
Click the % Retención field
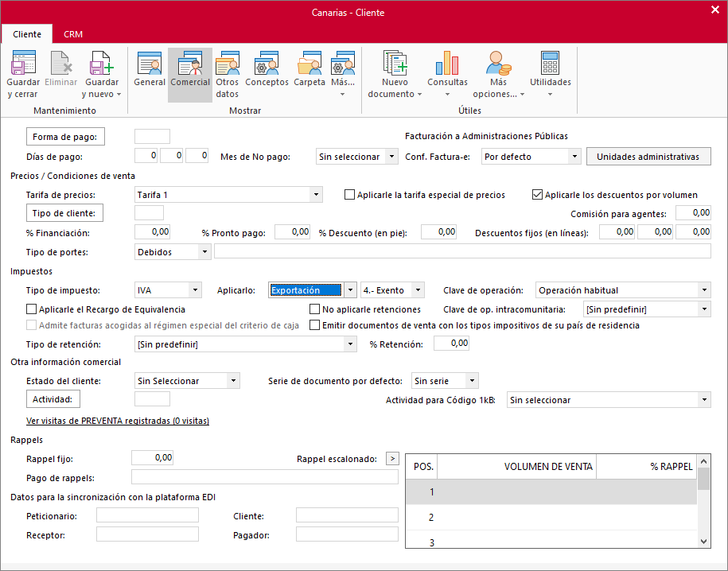point(451,343)
